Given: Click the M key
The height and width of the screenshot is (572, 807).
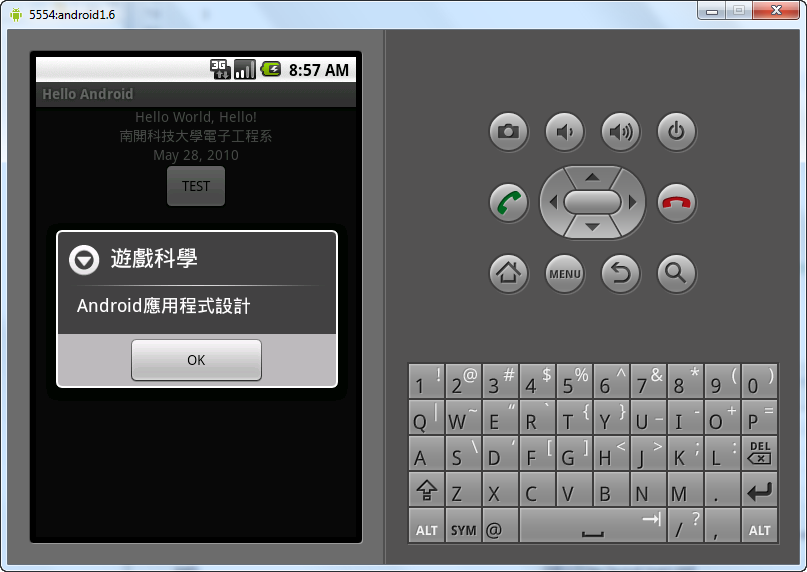Looking at the screenshot, I should [x=686, y=490].
